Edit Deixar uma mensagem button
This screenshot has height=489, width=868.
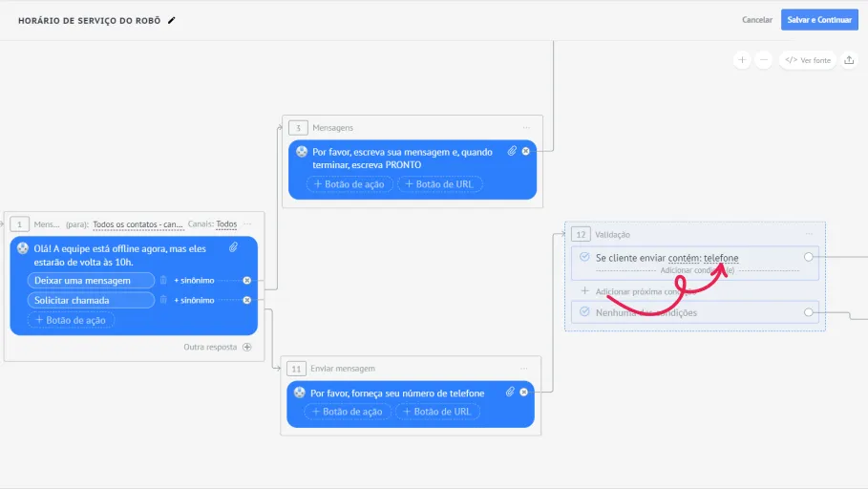coord(91,280)
